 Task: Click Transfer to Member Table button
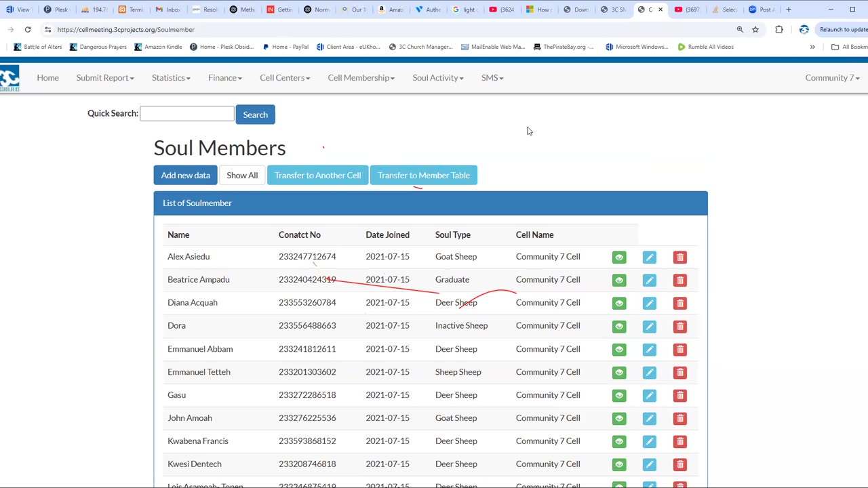423,176
